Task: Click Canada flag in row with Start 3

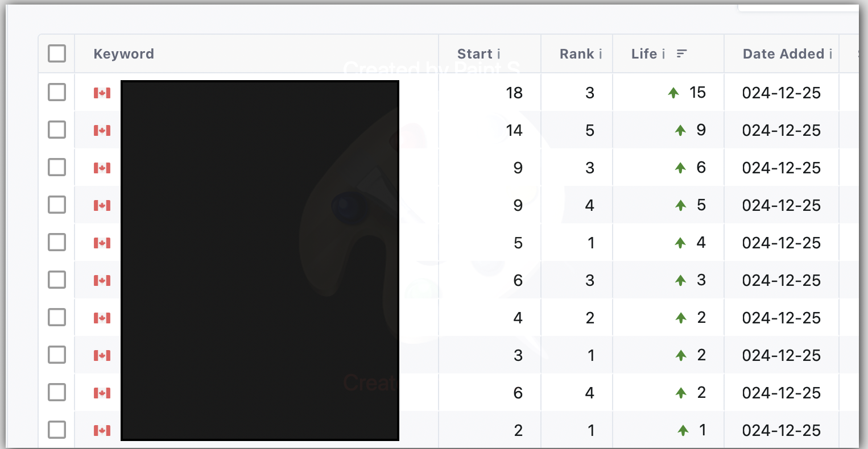Action: [x=102, y=355]
